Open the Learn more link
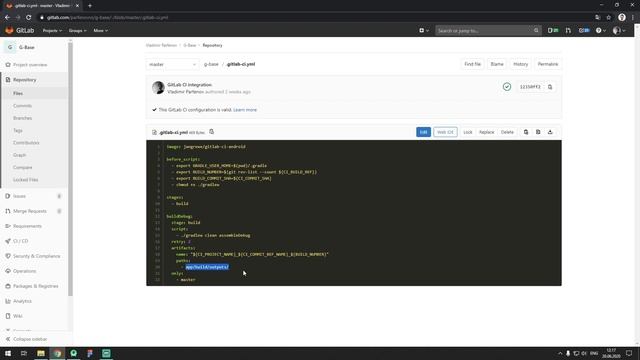640x360 pixels. pos(245,110)
